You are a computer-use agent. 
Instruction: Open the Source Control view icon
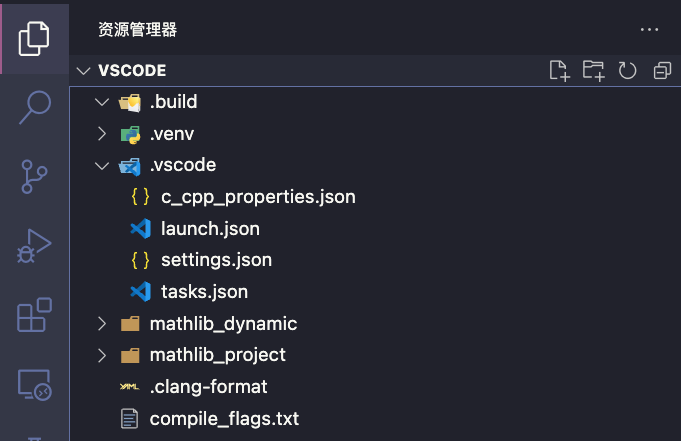(x=34, y=176)
